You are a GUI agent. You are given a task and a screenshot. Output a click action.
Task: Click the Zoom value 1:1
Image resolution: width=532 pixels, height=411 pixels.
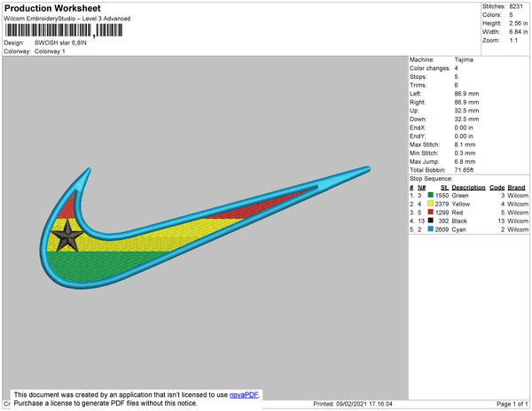[x=513, y=41]
